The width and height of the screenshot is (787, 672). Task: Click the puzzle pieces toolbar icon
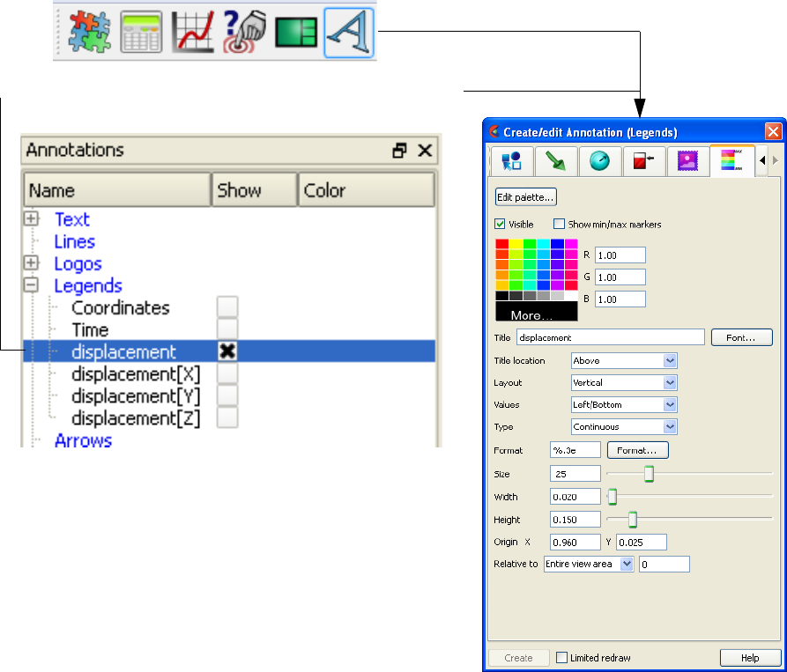point(91,32)
